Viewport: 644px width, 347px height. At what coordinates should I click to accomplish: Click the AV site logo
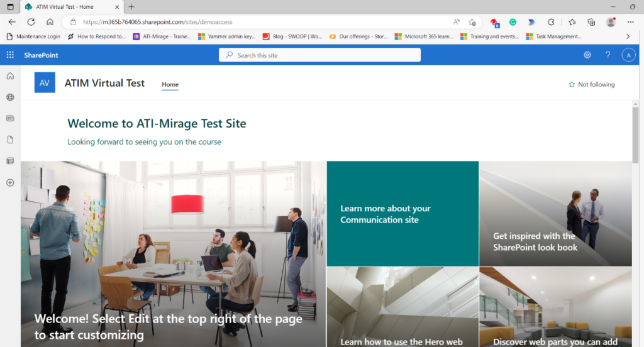click(45, 83)
